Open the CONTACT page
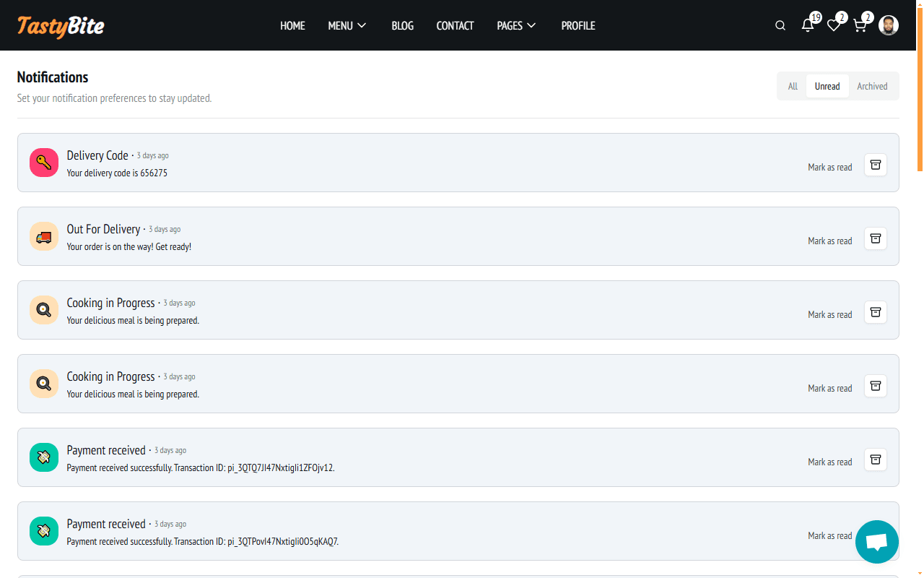The height and width of the screenshot is (578, 924). [x=455, y=26]
